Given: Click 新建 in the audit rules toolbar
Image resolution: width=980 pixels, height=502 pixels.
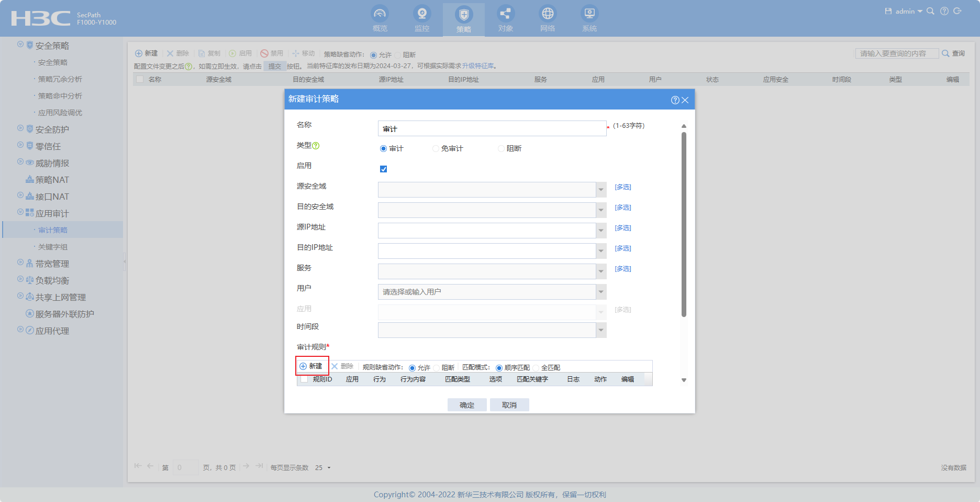Looking at the screenshot, I should (311, 366).
